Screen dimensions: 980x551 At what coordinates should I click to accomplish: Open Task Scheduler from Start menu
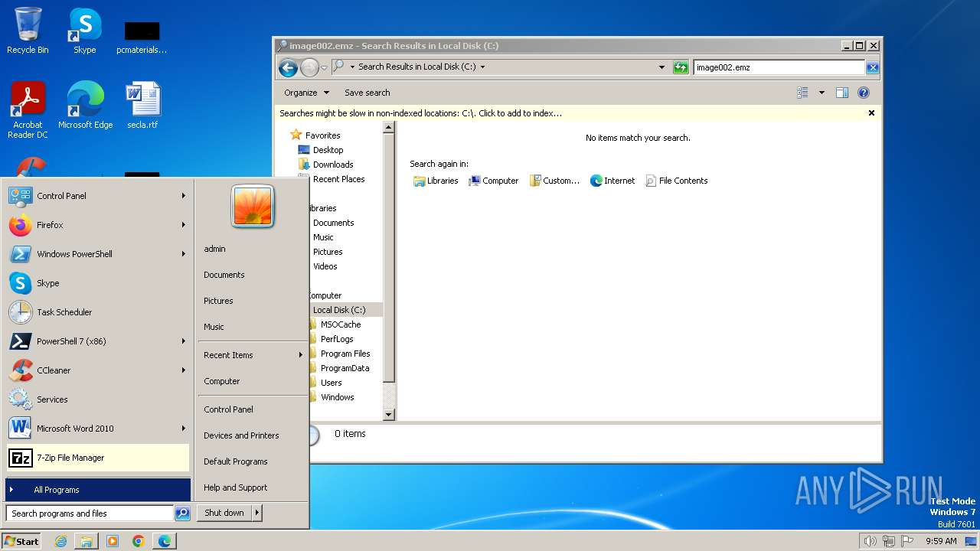97,312
